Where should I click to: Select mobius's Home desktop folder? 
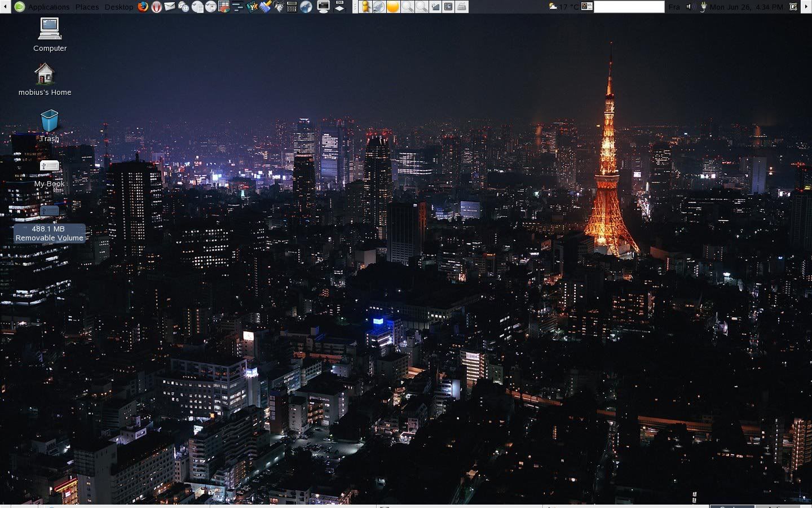pos(45,80)
